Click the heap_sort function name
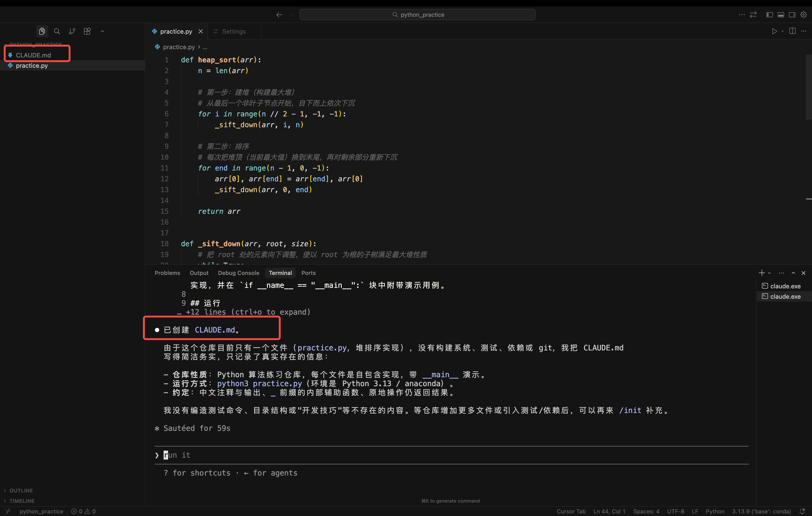This screenshot has width=812, height=516. pos(217,60)
